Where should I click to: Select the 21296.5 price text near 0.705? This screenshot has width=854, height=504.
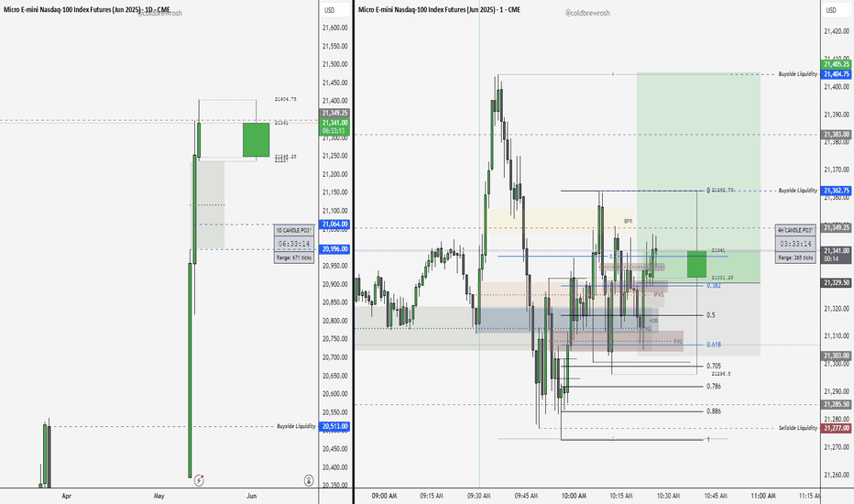pyautogui.click(x=721, y=374)
